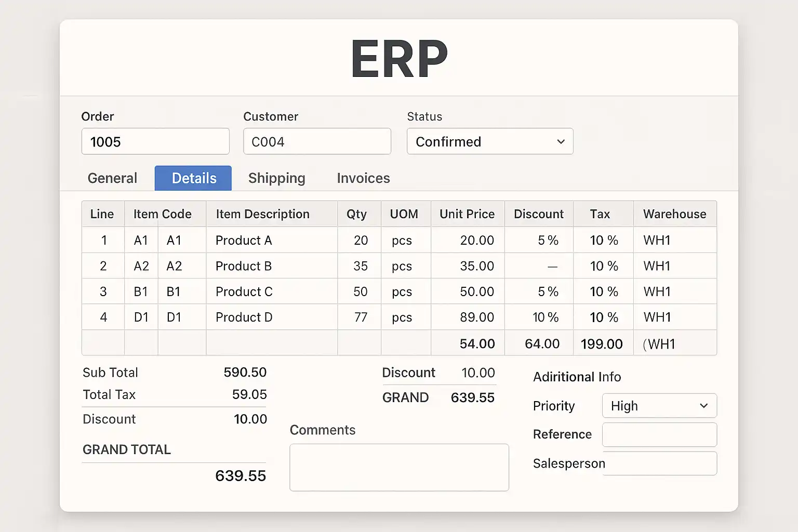Screen dimensions: 798x532
Task: Select Unit Price 35.00 for Product B
Action: pos(468,266)
